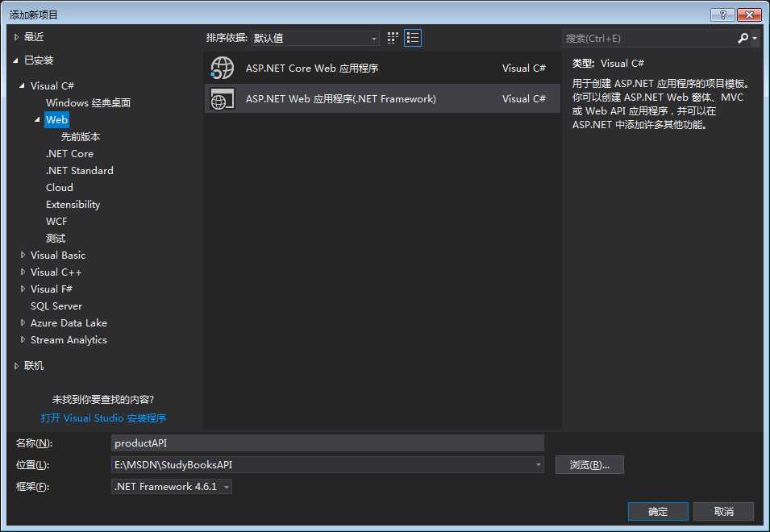
Task: Click the 浏览(B)... browse button
Action: point(589,465)
